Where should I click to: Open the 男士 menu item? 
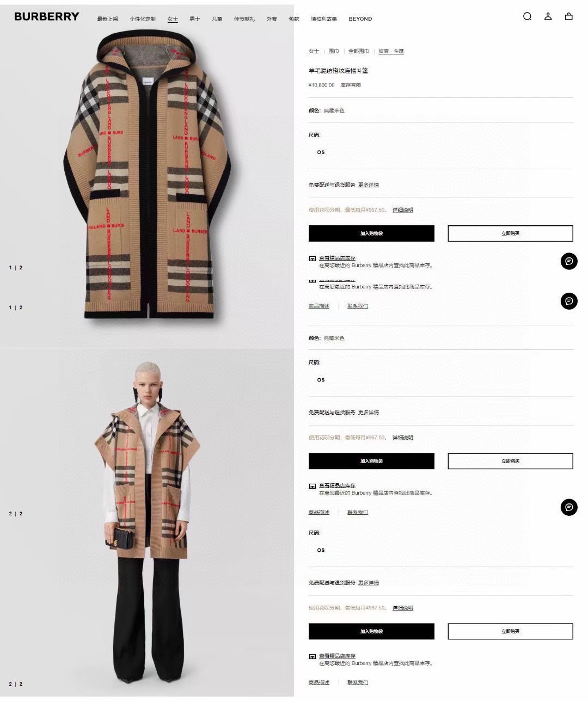(195, 19)
